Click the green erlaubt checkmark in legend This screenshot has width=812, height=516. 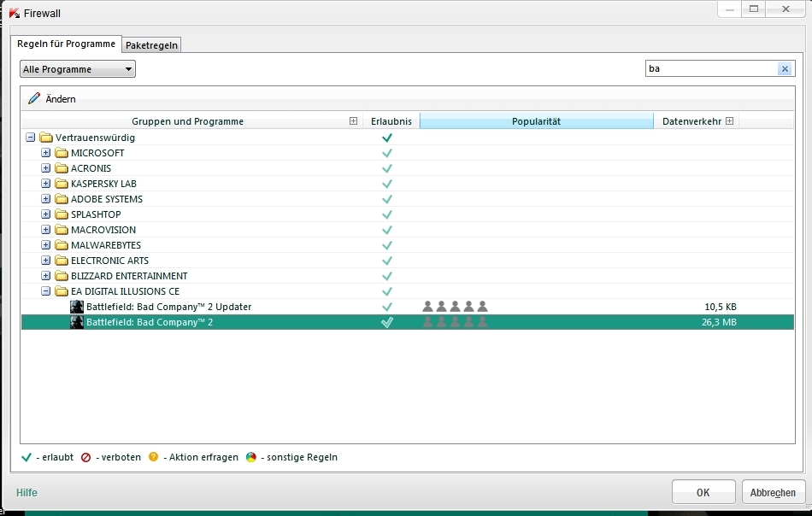point(26,457)
